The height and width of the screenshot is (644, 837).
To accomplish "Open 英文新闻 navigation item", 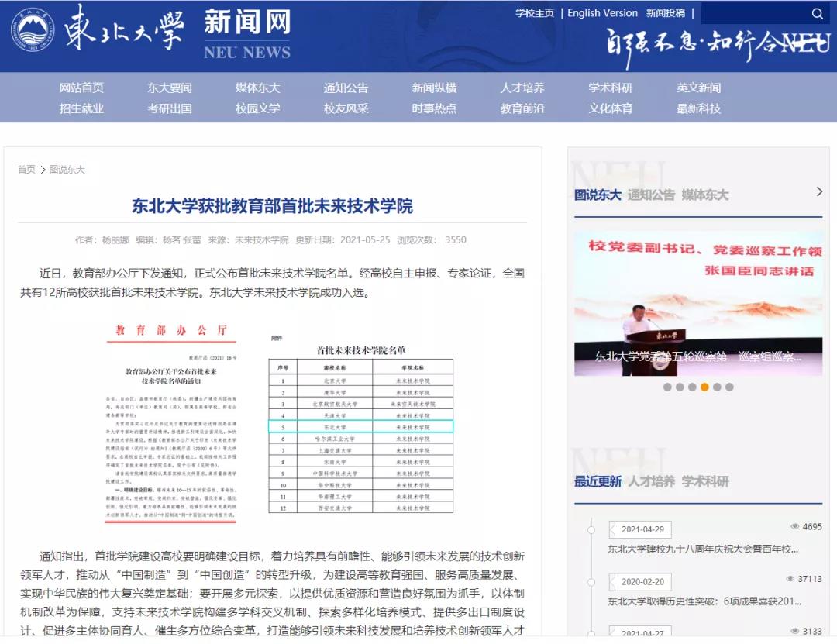I will tap(699, 88).
